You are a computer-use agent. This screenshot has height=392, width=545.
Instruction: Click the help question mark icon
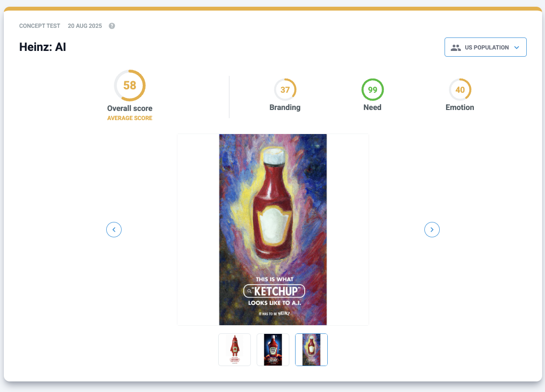pos(112,26)
